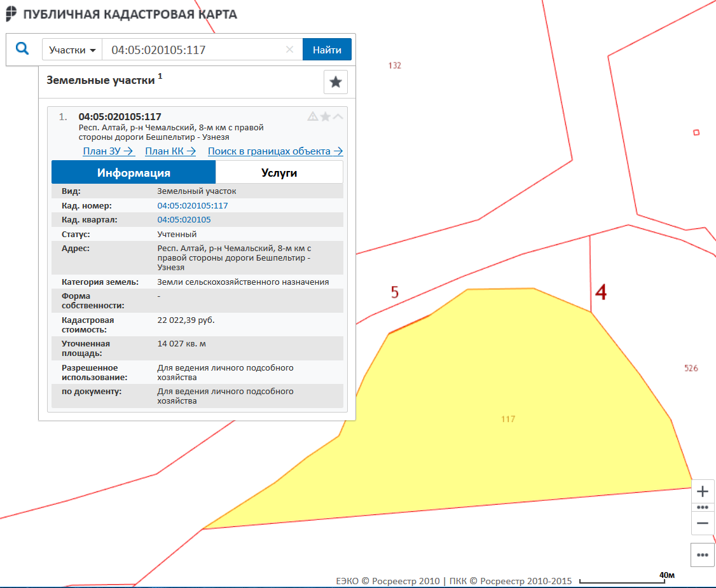The width and height of the screenshot is (716, 588).
Task: Follow Поиск в границах объекта link
Action: point(275,151)
